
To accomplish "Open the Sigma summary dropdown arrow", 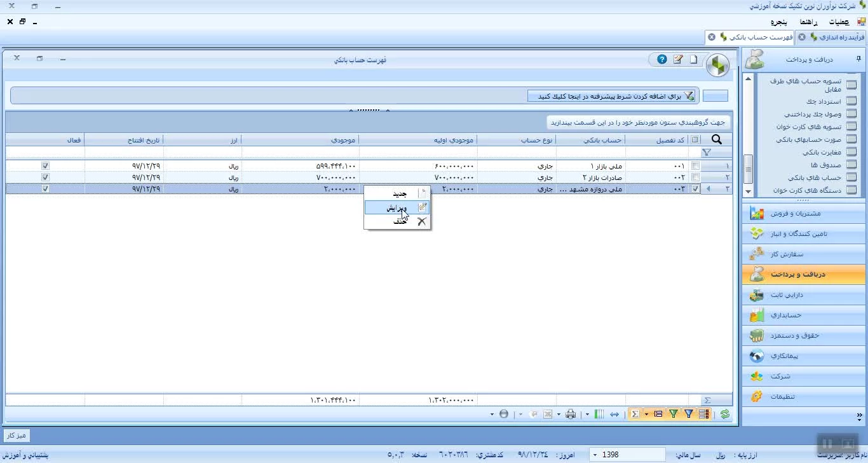I will [646, 414].
